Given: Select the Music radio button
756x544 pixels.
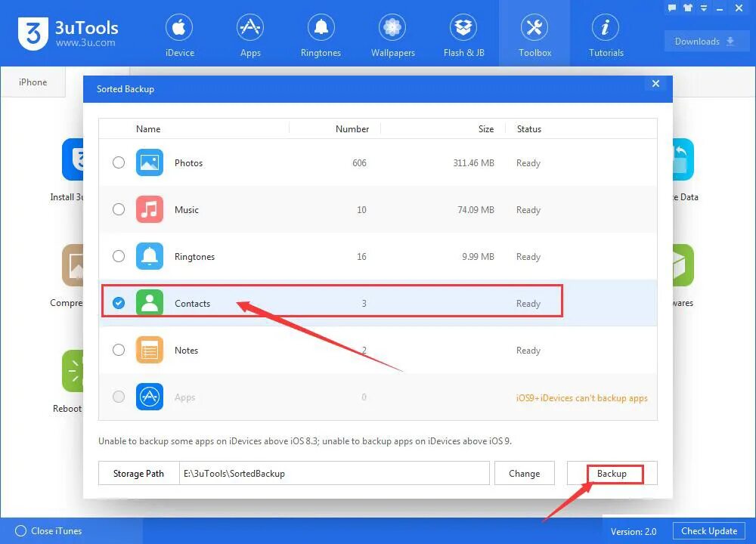Looking at the screenshot, I should point(119,209).
